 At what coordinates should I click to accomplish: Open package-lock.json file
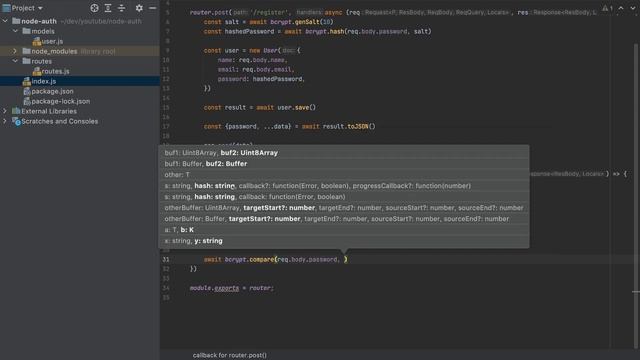coord(61,101)
